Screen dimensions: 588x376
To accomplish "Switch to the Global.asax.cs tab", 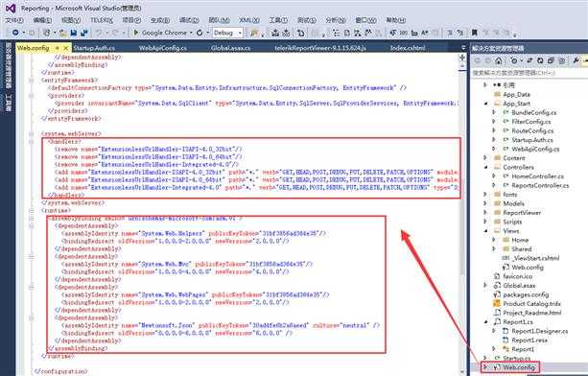I will (230, 48).
